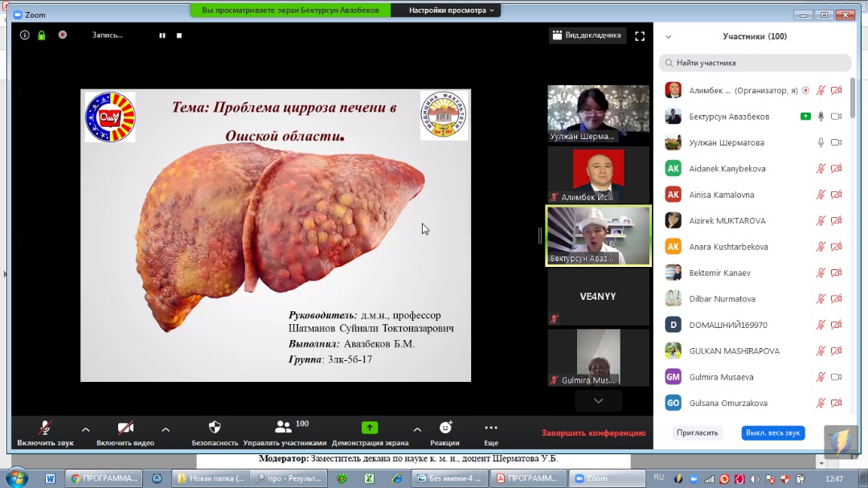Expand video options arrow next to Включить видео
Screen dimensions: 868x488
click(166, 429)
